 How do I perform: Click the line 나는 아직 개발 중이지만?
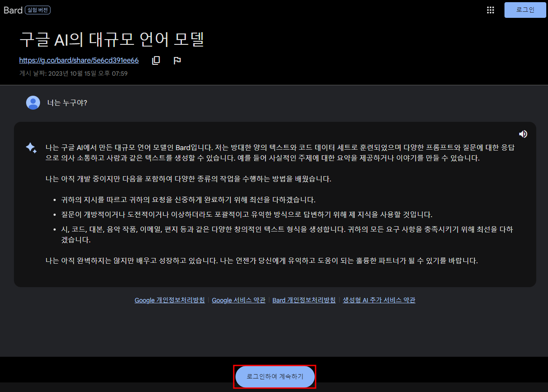tap(188, 179)
